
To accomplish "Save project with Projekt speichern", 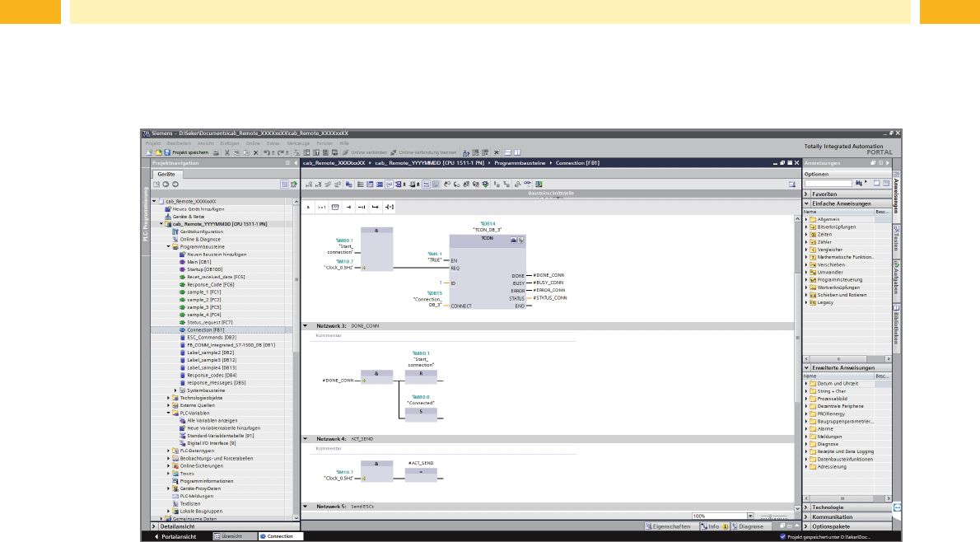I will 186,152.
